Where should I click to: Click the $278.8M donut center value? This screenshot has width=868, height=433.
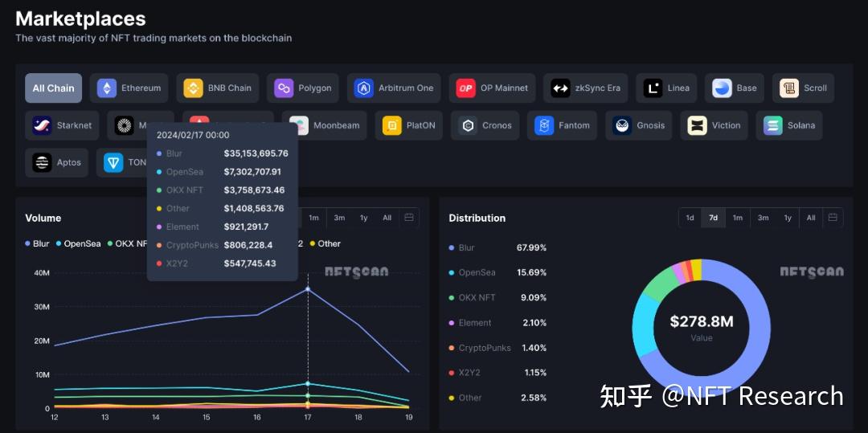point(702,322)
